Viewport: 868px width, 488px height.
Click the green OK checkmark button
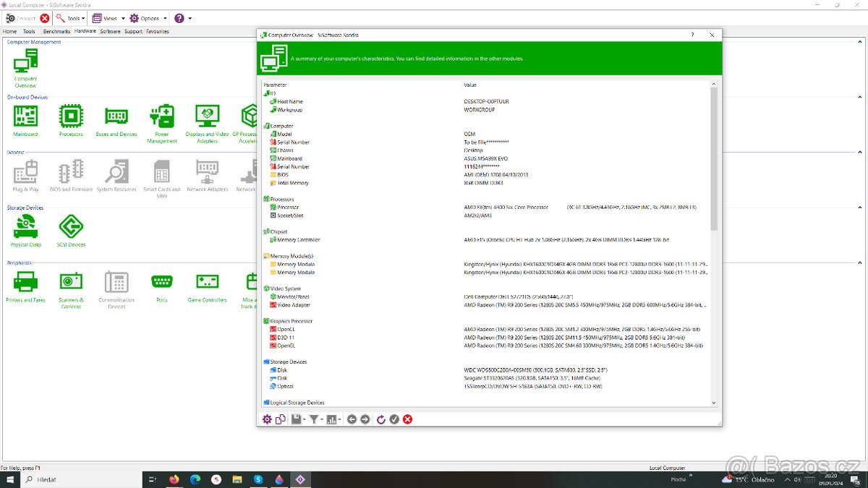coord(394,419)
